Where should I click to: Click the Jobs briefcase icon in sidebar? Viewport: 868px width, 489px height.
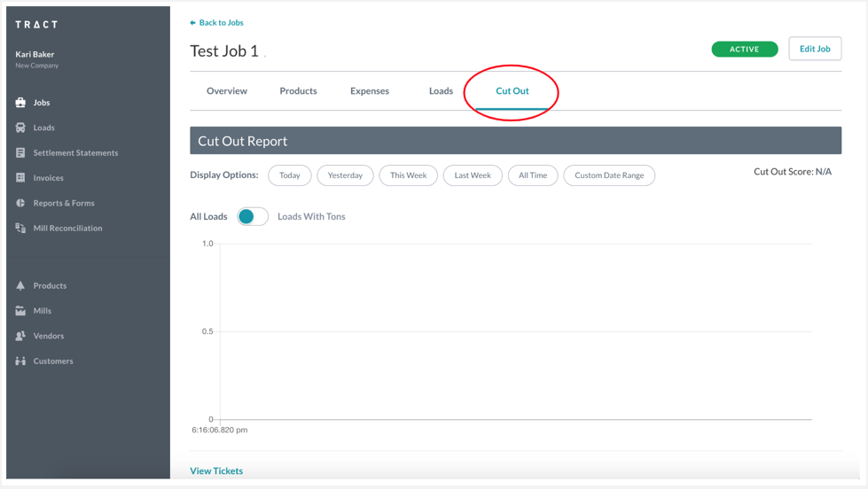20,103
